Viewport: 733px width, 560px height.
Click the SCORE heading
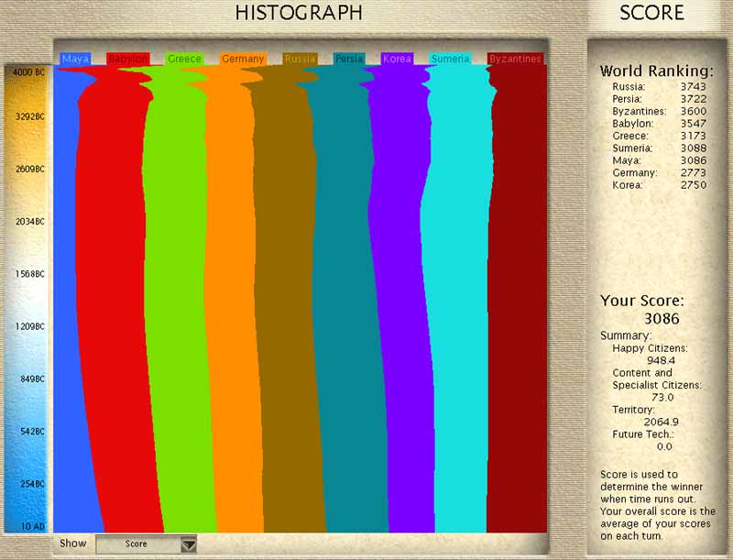[x=652, y=13]
